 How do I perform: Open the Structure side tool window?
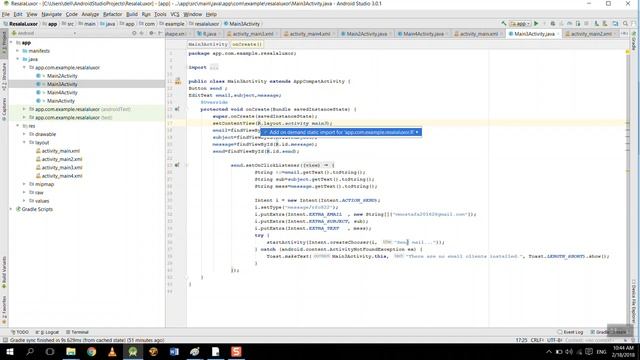tap(4, 77)
